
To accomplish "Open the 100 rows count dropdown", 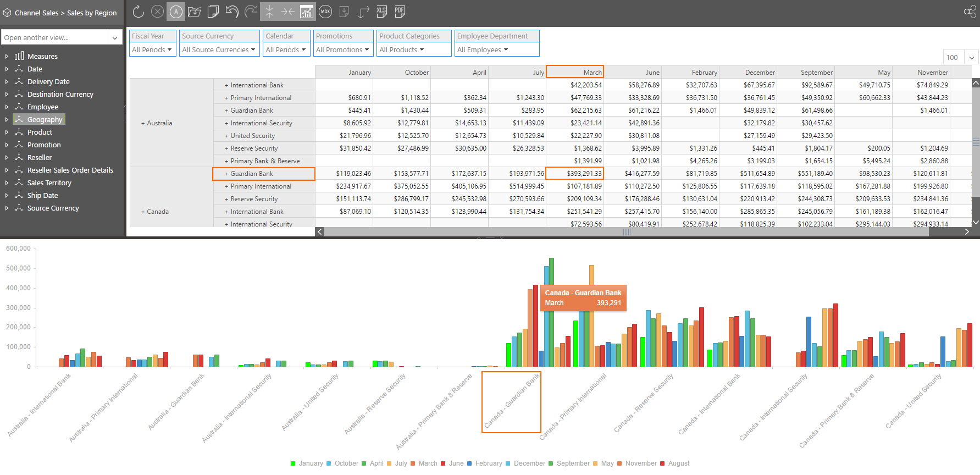I will (971, 57).
